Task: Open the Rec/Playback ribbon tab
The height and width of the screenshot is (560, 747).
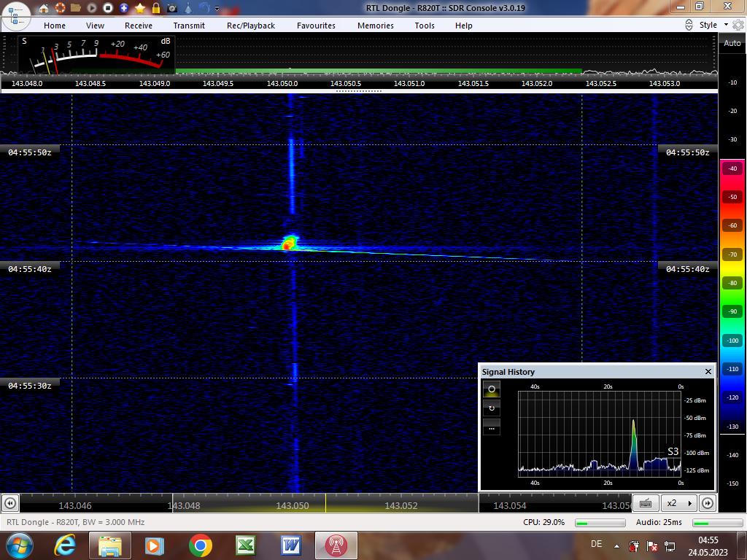Action: click(x=251, y=26)
